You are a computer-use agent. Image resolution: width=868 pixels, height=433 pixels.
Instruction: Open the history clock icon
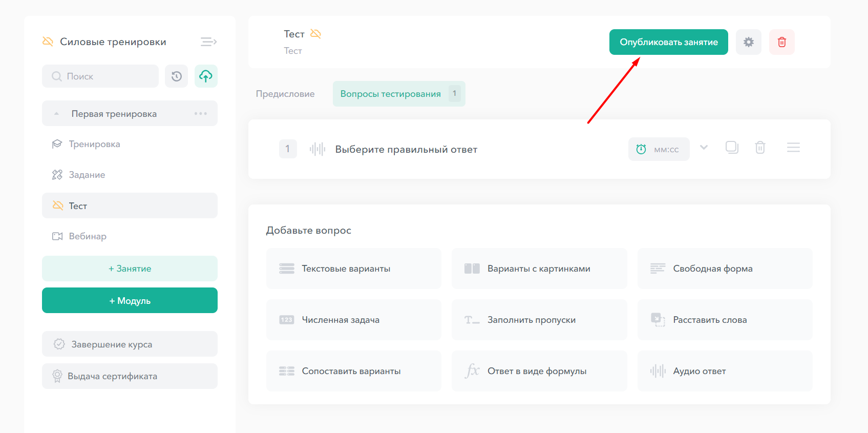(177, 76)
